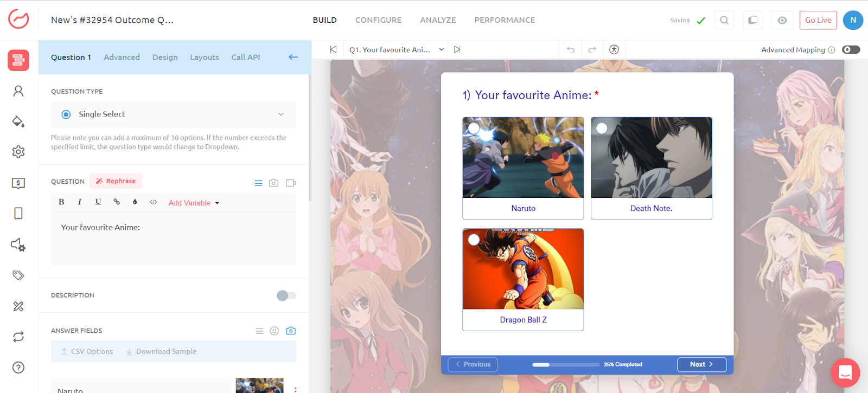Toggle the Advanced Mapping switch
The image size is (868, 393).
(x=851, y=49)
